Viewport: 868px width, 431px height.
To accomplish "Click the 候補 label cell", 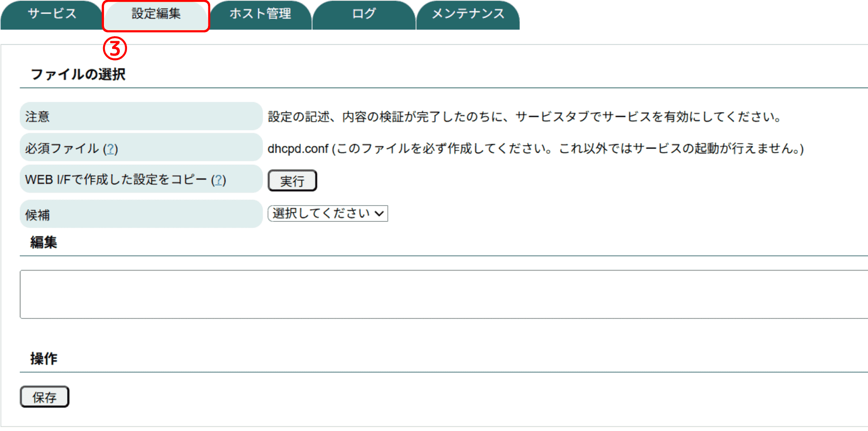I will click(x=141, y=215).
